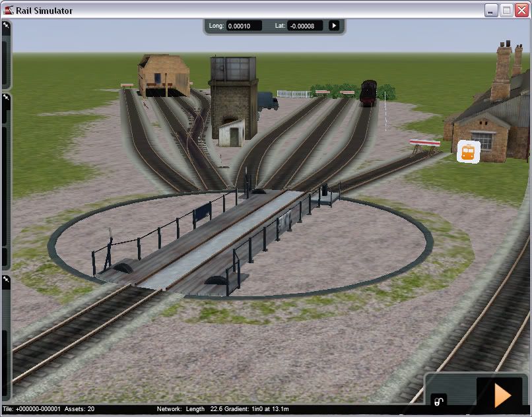Screen dimensions: 532x417
Task: Toggle the unlock padlock icon
Action: tap(437, 400)
